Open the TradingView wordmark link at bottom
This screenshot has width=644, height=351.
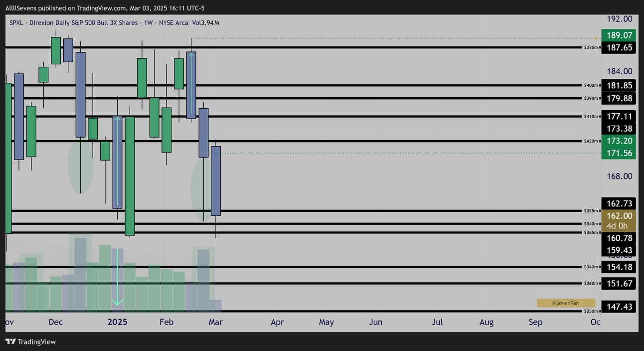[37, 342]
